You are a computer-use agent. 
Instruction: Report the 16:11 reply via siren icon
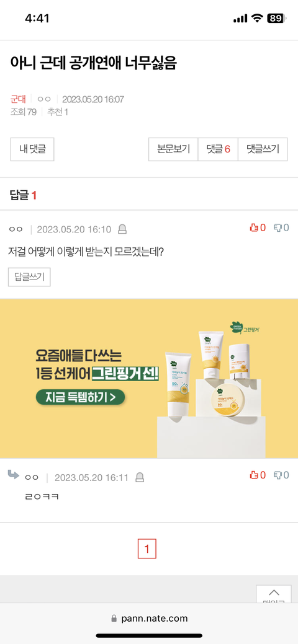tap(140, 477)
